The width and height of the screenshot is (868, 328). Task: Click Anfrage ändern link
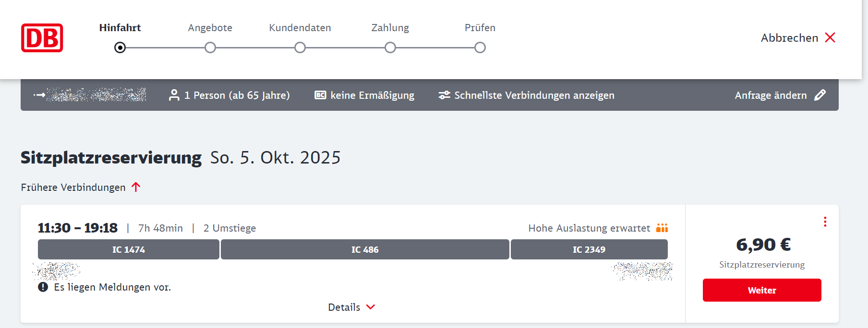(x=771, y=95)
